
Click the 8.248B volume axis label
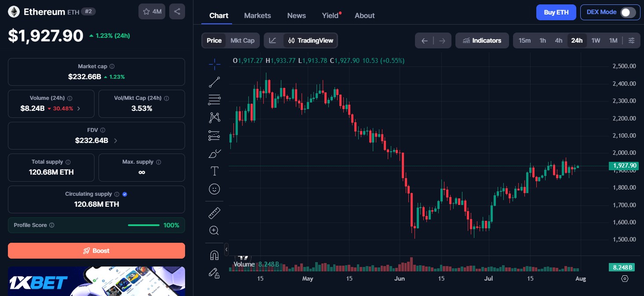pos(622,267)
